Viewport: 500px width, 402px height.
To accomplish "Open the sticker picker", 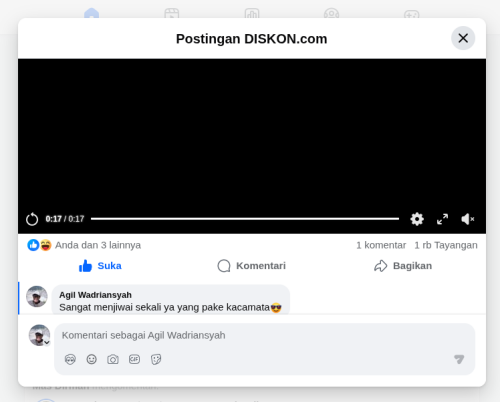I will coord(156,359).
